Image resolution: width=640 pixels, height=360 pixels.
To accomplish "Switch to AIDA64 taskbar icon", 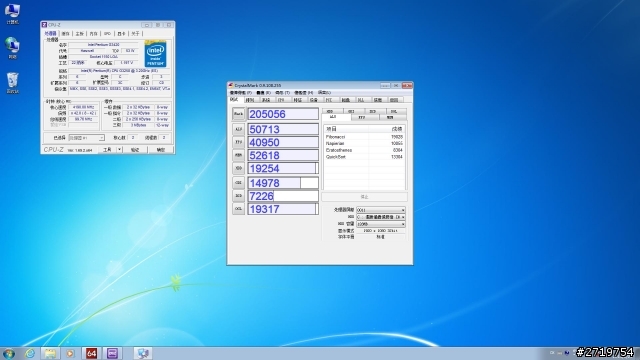I will click(x=91, y=353).
